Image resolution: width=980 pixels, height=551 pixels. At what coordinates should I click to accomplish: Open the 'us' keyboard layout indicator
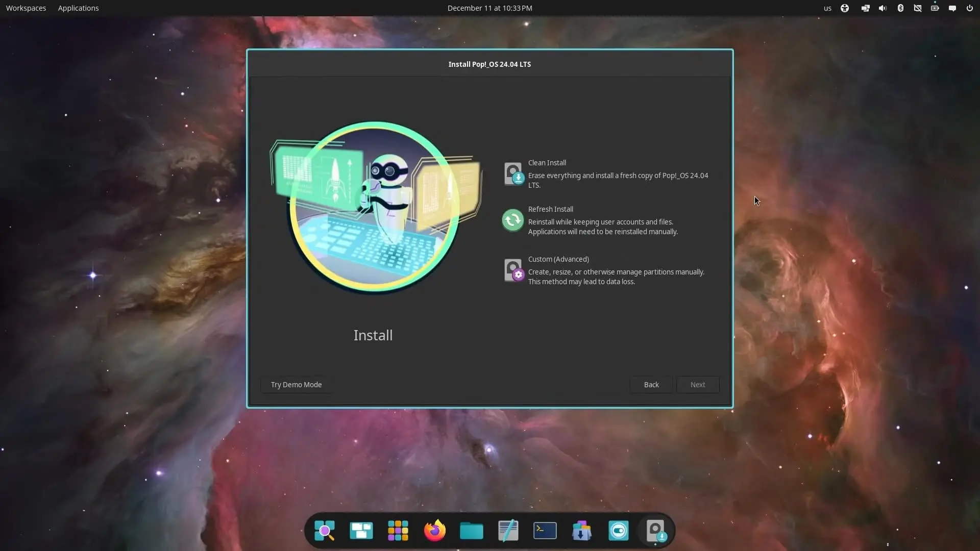tap(827, 8)
